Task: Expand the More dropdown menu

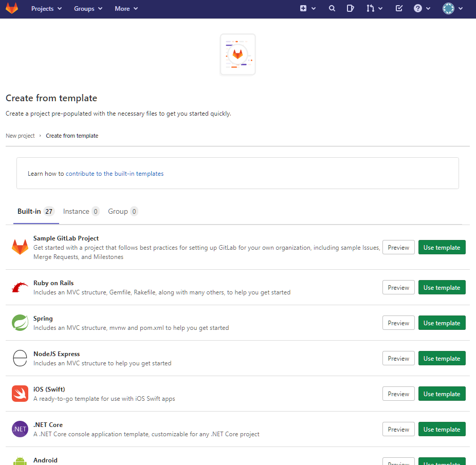Action: (x=126, y=9)
